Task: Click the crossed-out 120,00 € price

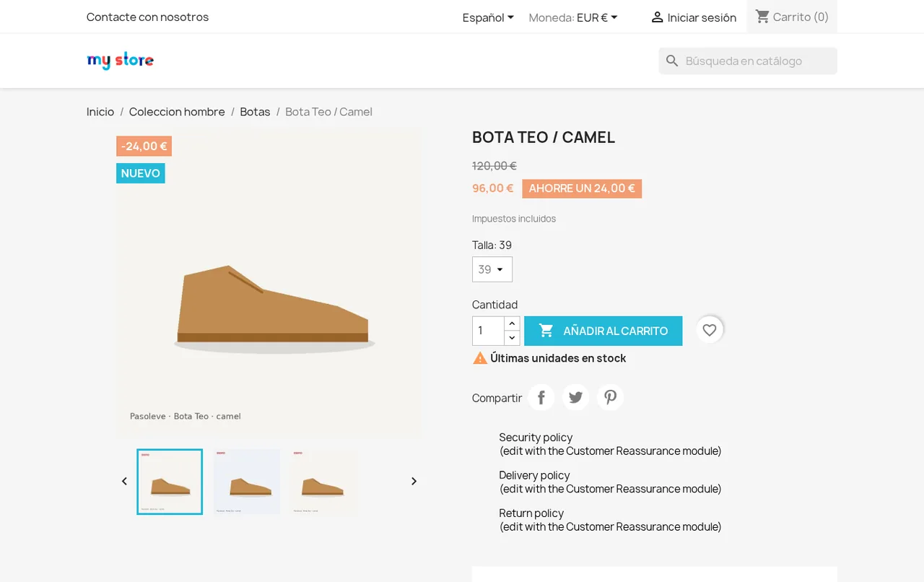Action: click(494, 166)
